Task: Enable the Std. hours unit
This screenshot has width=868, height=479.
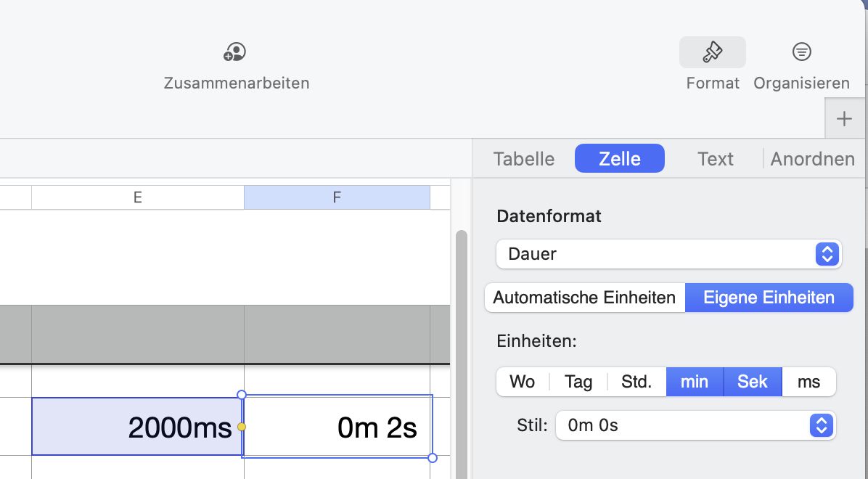Action: tap(636, 382)
